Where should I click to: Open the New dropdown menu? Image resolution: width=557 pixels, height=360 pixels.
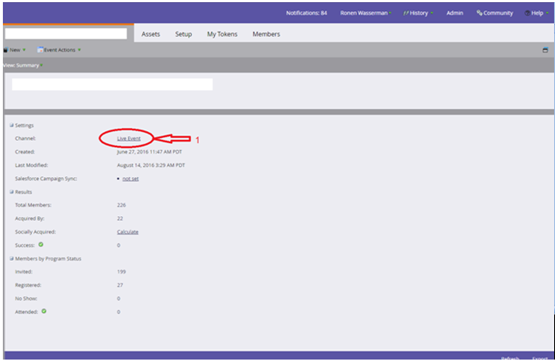coord(15,50)
